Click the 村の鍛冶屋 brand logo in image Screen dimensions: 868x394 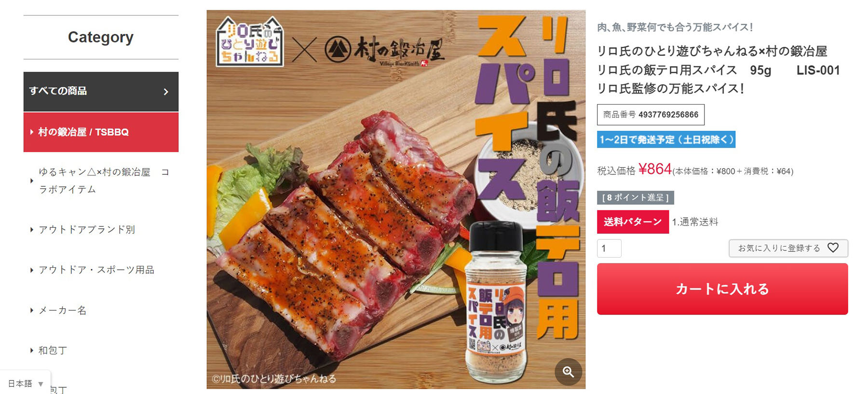tap(384, 50)
